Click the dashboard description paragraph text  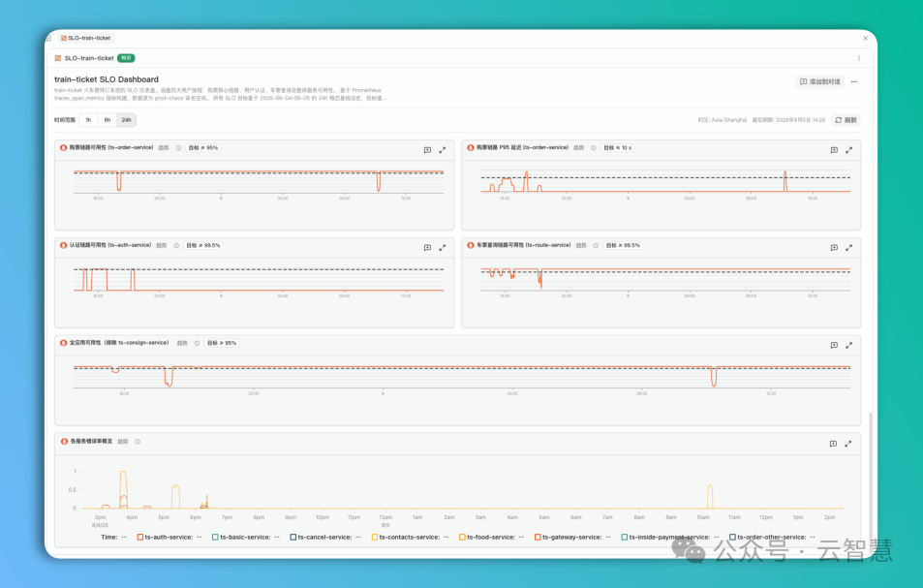(x=221, y=94)
